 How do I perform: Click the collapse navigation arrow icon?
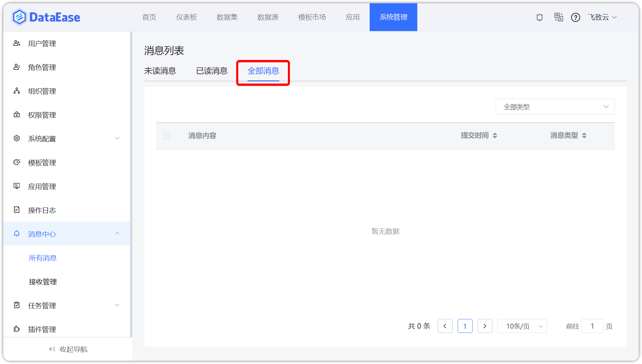click(52, 349)
